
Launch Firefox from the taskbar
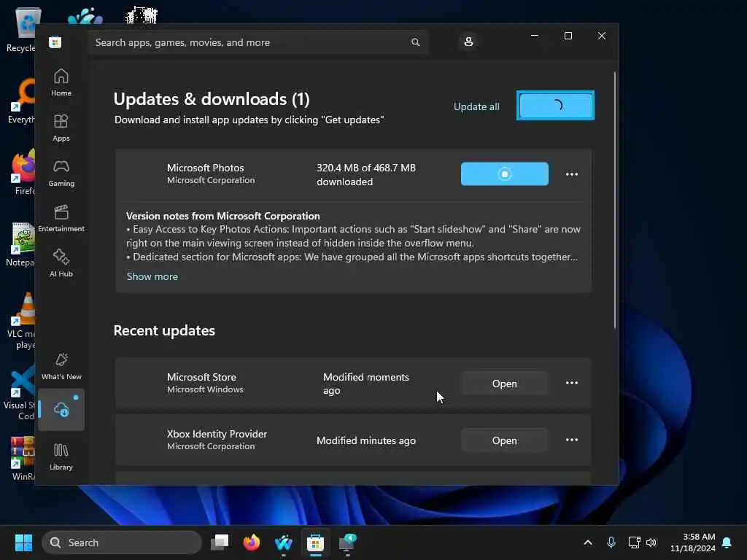coord(252,542)
